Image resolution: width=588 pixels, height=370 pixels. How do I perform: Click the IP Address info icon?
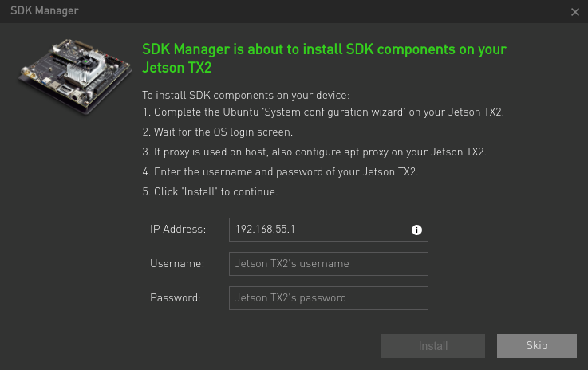(416, 230)
